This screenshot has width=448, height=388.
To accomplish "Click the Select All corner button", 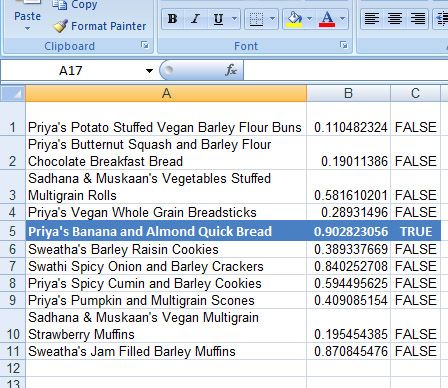I will [x=13, y=93].
